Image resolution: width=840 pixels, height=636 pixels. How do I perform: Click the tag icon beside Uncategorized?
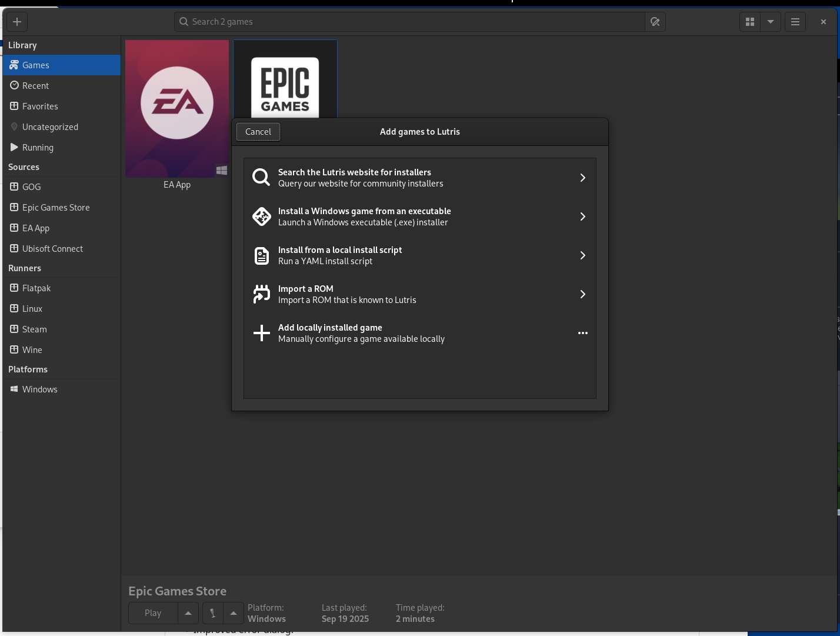14,126
